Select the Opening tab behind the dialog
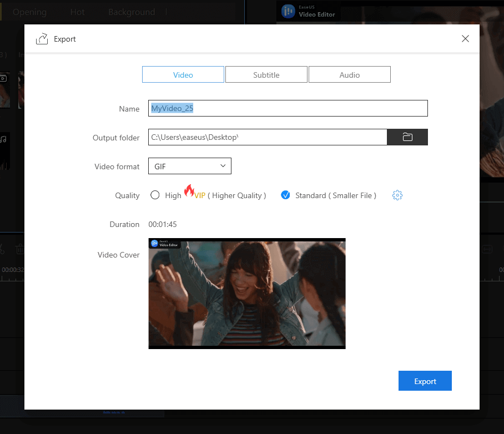Viewport: 504px width, 434px height. pyautogui.click(x=29, y=12)
